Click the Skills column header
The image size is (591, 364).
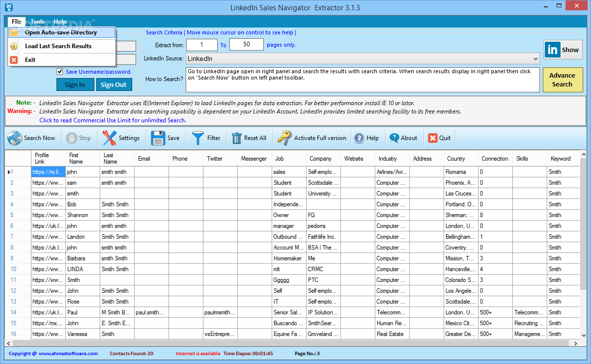tap(530, 158)
